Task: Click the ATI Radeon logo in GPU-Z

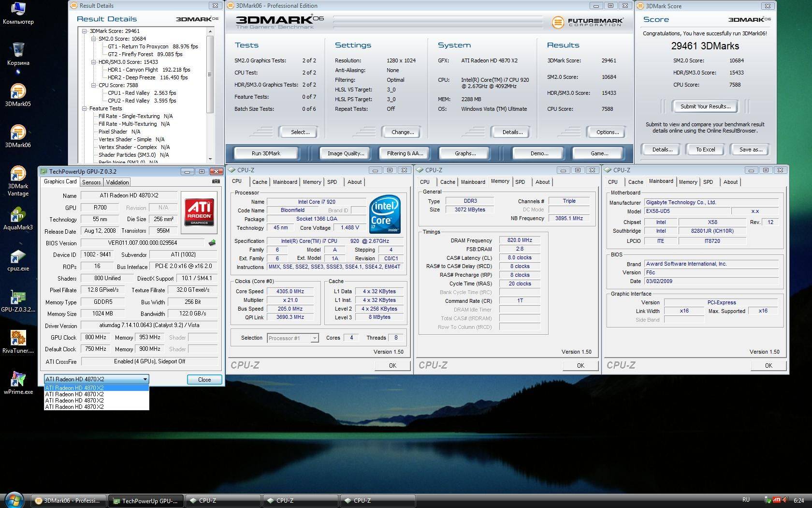Action: coord(199,212)
